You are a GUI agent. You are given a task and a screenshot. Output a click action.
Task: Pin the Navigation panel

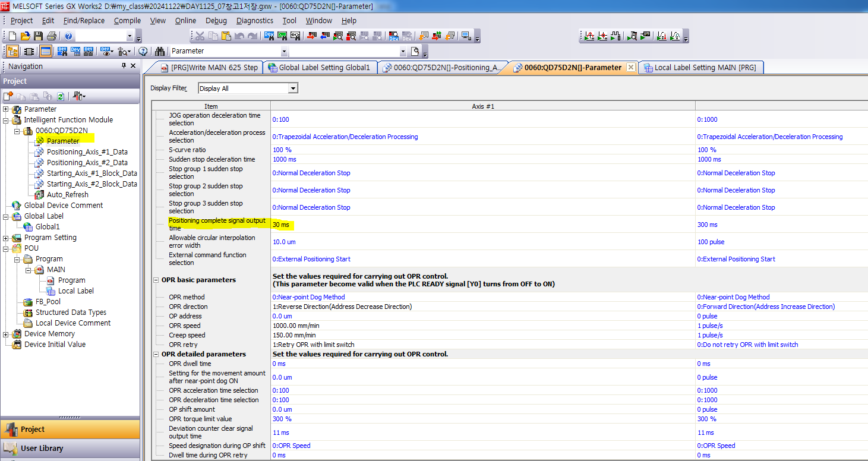(124, 66)
